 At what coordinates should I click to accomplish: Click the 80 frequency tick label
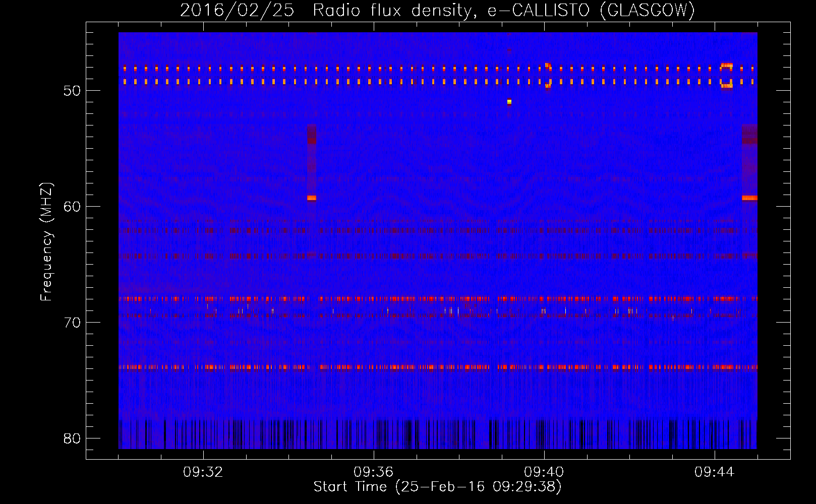tap(72, 438)
